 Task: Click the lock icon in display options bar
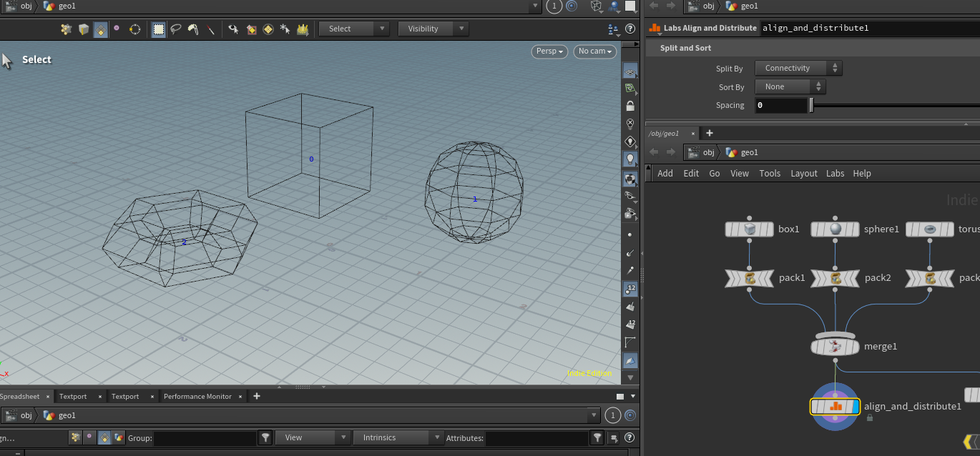coord(630,106)
